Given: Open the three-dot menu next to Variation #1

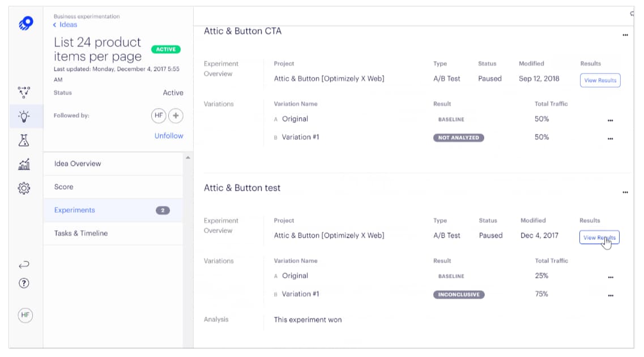Looking at the screenshot, I should pos(610,137).
